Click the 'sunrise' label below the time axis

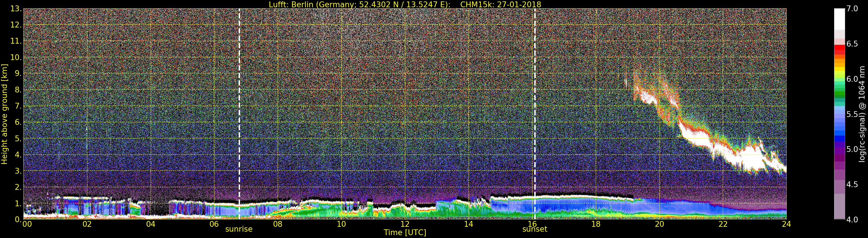239,229
